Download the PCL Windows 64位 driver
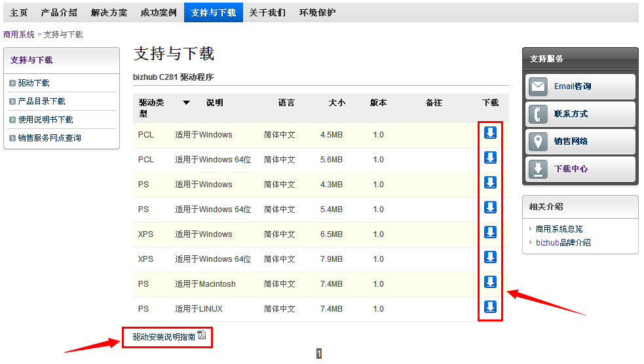Image resolution: width=644 pixels, height=364 pixels. click(x=490, y=158)
